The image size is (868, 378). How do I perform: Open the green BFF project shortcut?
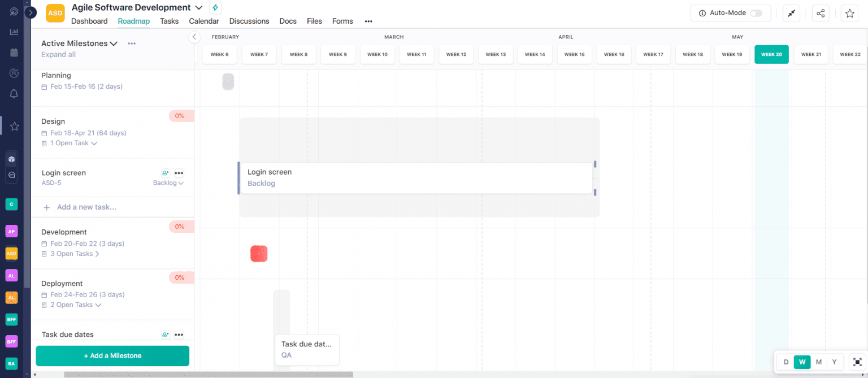click(11, 319)
